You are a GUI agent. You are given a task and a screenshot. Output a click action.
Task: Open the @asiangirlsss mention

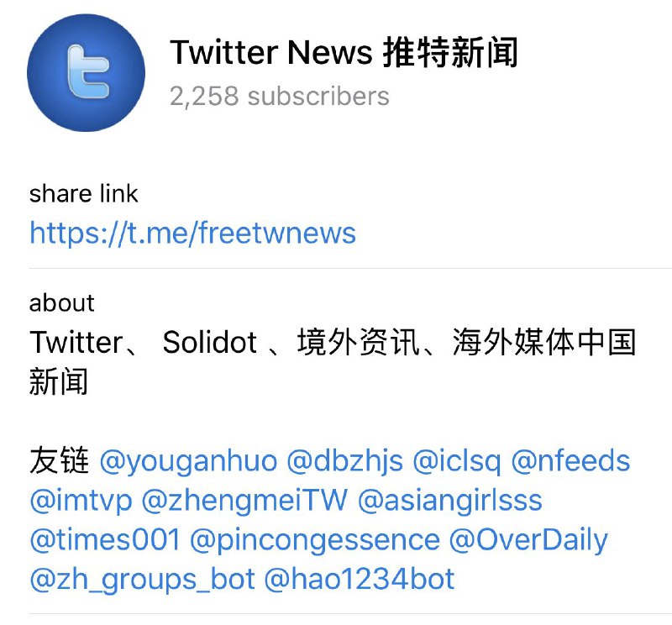point(450,502)
